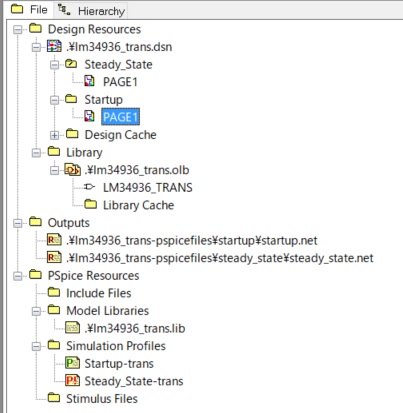Click the Design Resources folder icon
This screenshot has width=403, height=413.
35,28
